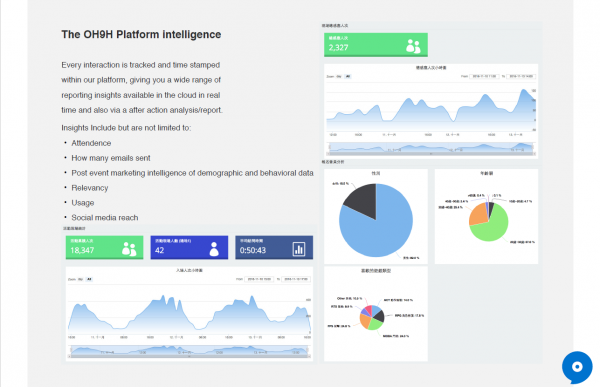Click the range navigator below the upper area chart
Image resolution: width=600 pixels, height=387 pixels.
431,148
